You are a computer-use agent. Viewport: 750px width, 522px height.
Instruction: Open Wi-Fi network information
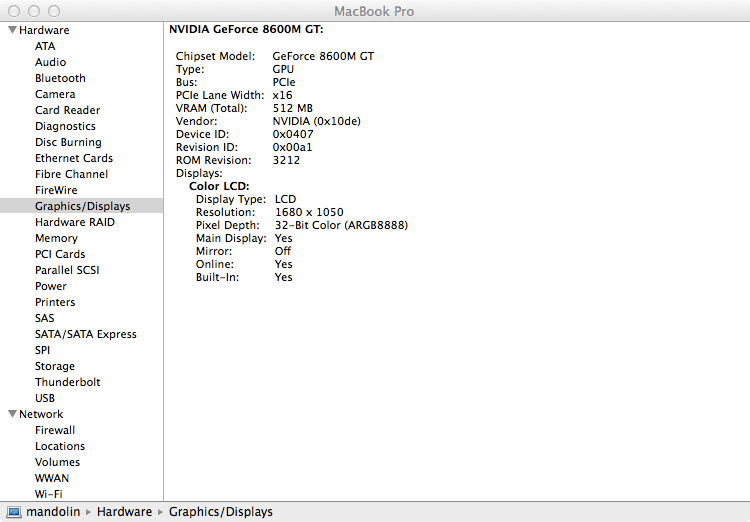point(48,494)
